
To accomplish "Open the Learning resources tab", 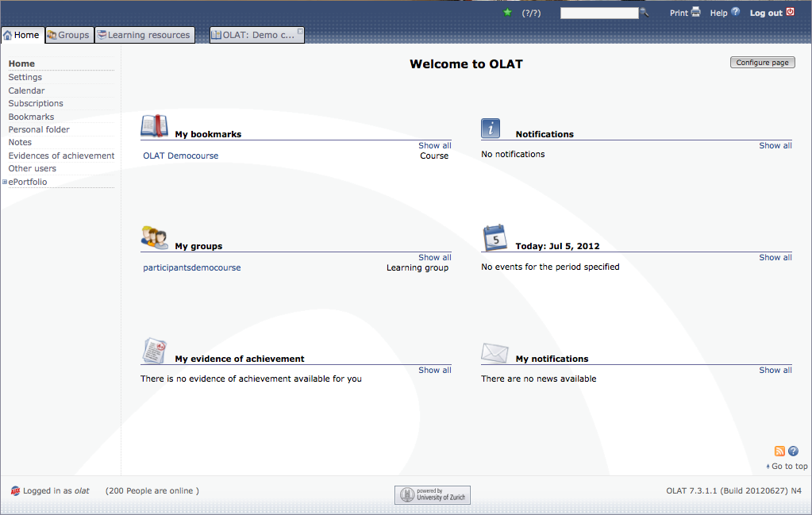I will pos(145,35).
